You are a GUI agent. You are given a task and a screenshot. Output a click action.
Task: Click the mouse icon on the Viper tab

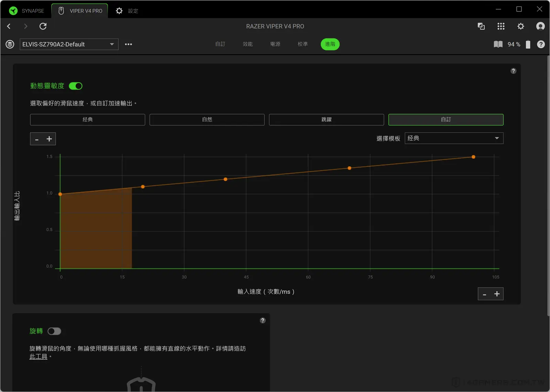tap(61, 11)
